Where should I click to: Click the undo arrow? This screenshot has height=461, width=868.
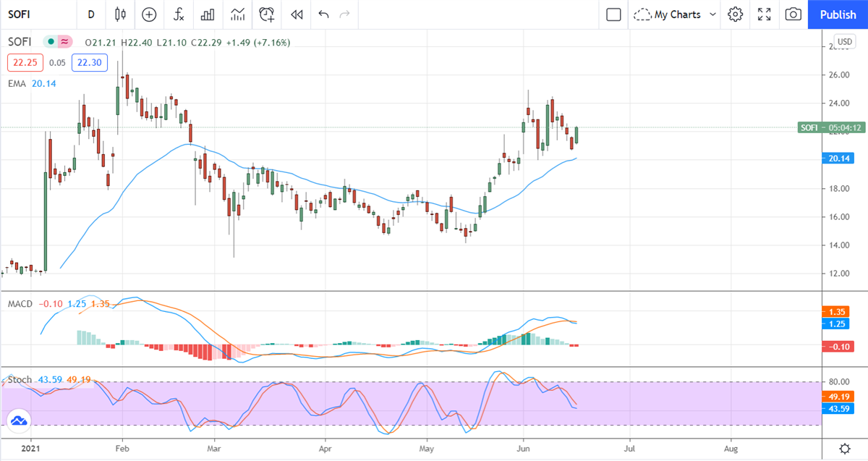323,14
